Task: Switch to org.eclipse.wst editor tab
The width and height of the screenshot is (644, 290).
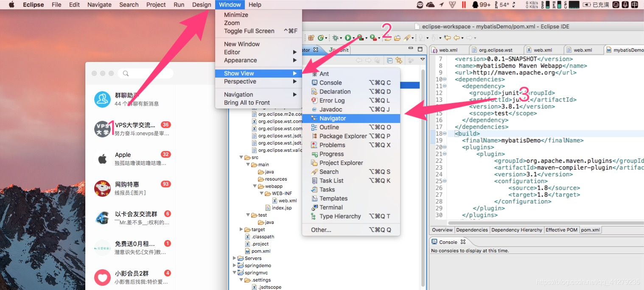Action: pos(496,50)
